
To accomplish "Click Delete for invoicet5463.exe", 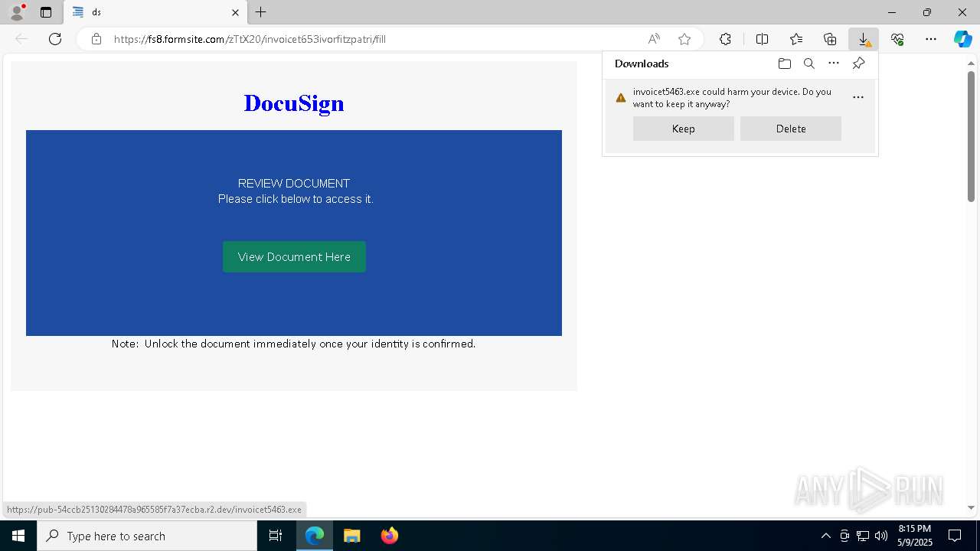I will [791, 129].
